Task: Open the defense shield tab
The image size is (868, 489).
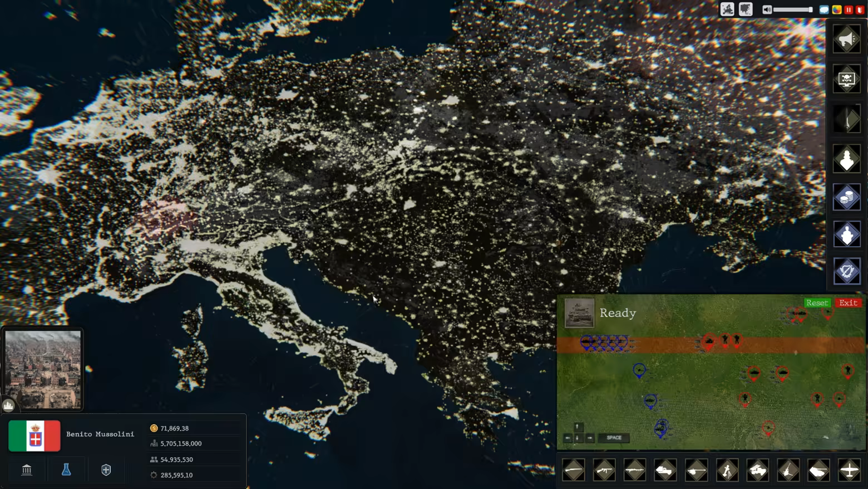Action: point(106,470)
